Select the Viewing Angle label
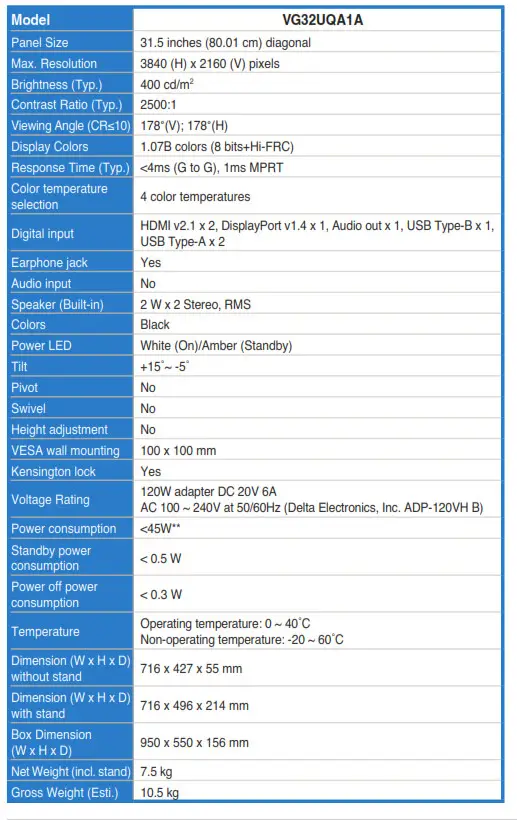The height and width of the screenshot is (820, 517). pyautogui.click(x=71, y=126)
